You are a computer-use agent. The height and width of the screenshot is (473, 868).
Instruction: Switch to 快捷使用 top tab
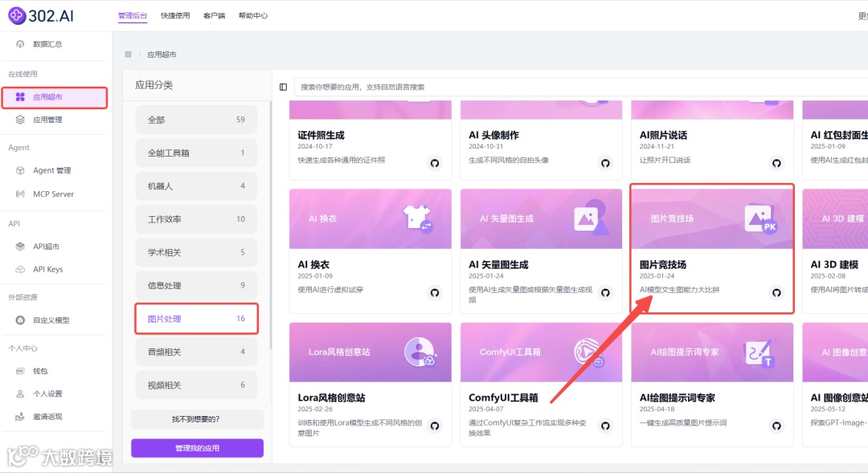(175, 15)
